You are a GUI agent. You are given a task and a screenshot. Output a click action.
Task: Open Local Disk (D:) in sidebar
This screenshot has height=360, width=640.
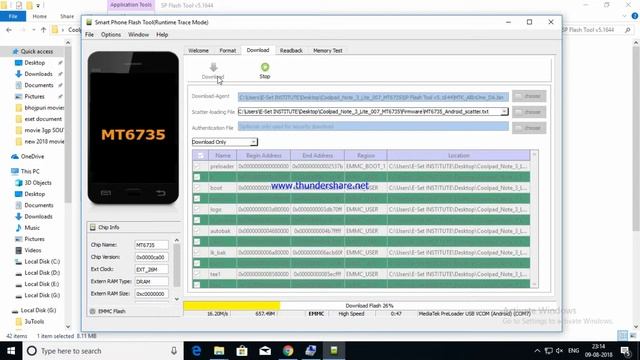pos(42,273)
